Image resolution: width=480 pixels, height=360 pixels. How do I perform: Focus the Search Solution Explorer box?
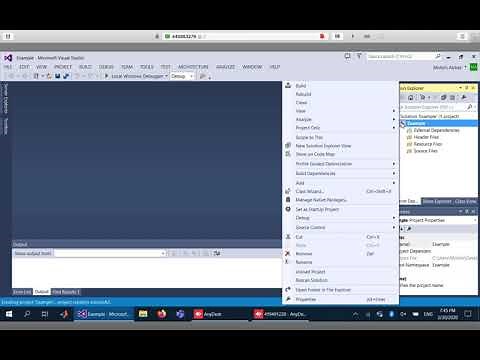coord(437,107)
